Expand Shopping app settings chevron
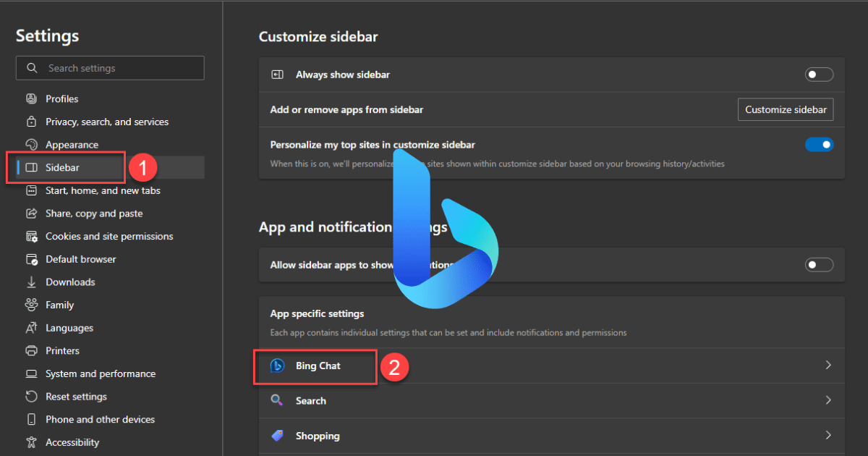 pyautogui.click(x=828, y=436)
